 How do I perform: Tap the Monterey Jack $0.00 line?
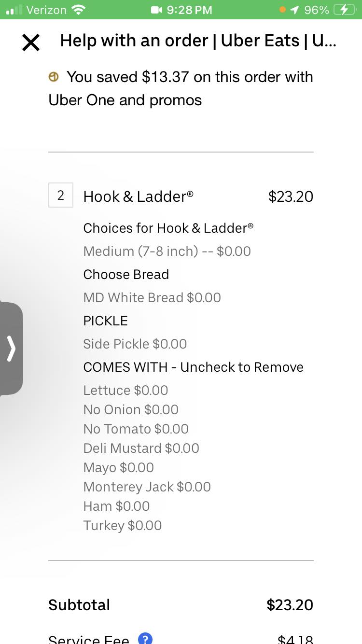[147, 487]
